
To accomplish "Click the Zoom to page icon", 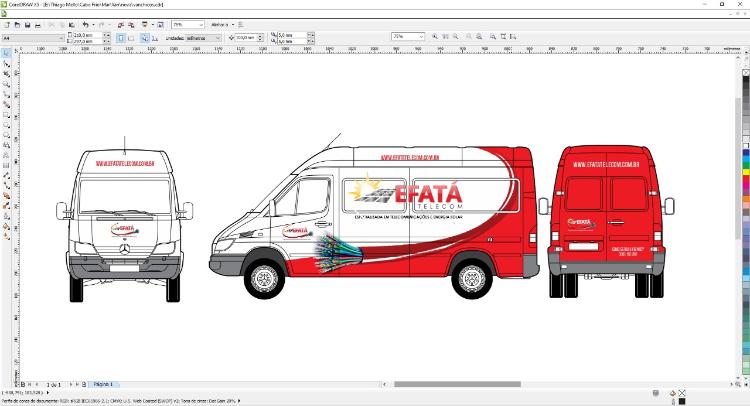I will coord(493,36).
